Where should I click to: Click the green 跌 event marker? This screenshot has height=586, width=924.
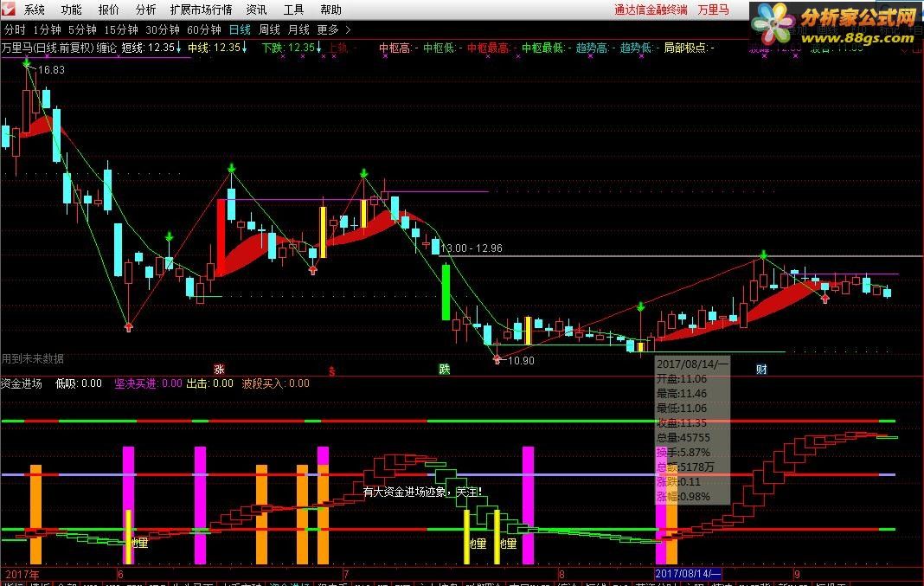pyautogui.click(x=445, y=369)
